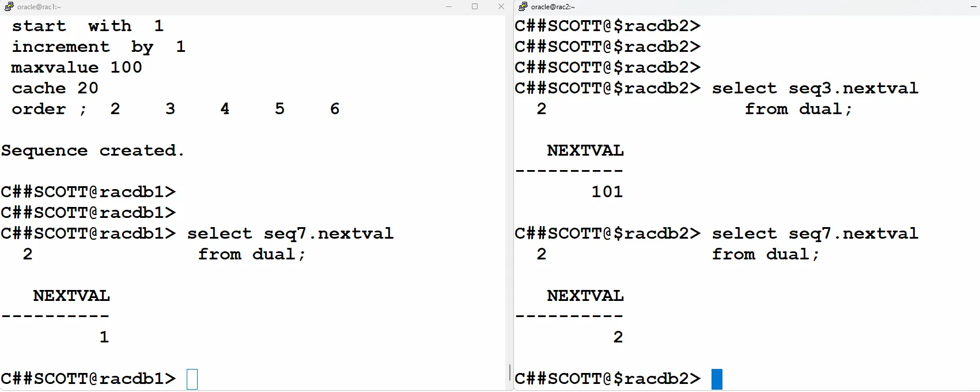Click the oracle@rac2:~ window title text
Screen dimensions: 980x392
[553, 7]
